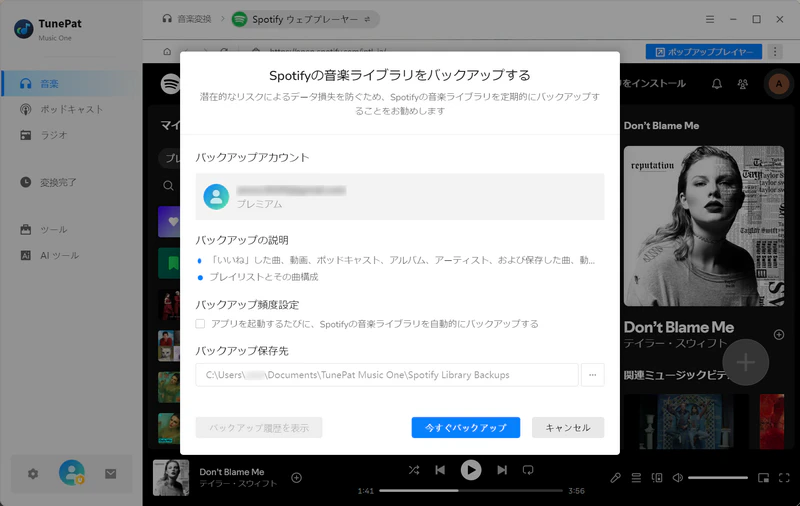Open the mini player icon
Screen dimensions: 800x506
763,478
